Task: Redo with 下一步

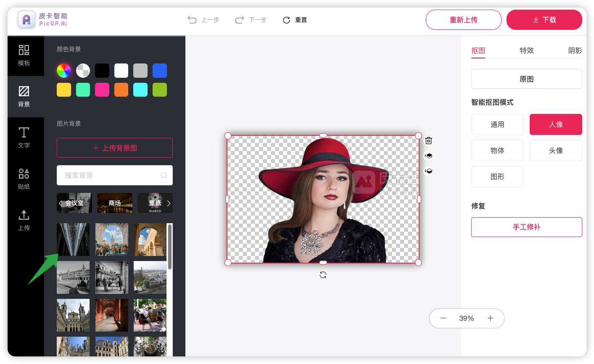Action: tap(251, 20)
